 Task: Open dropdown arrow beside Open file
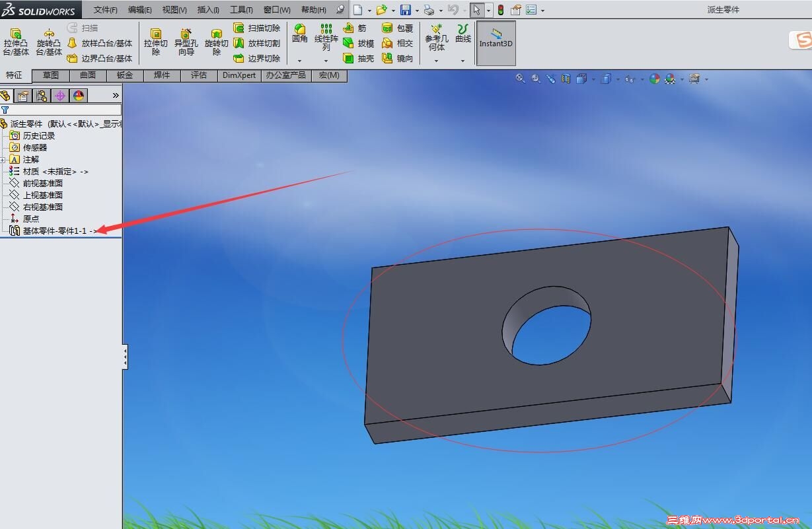click(x=392, y=11)
